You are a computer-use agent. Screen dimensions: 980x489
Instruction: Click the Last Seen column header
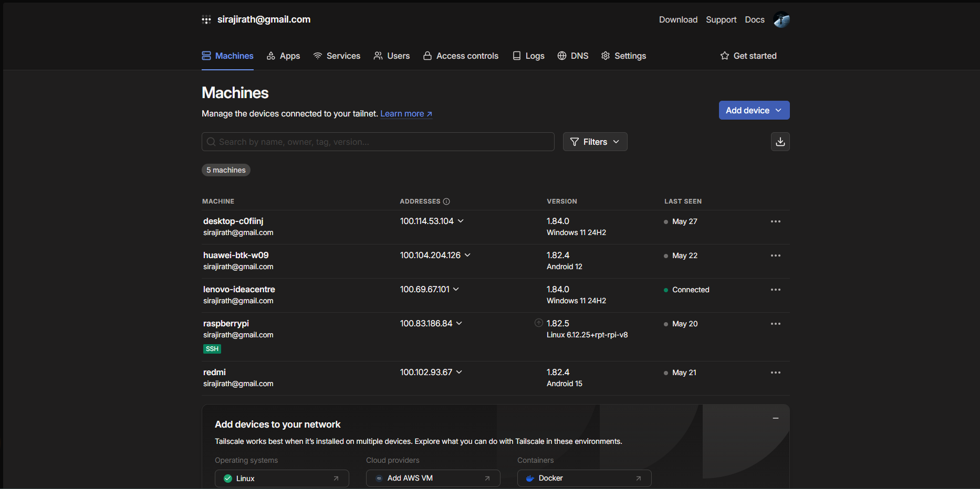tap(683, 201)
